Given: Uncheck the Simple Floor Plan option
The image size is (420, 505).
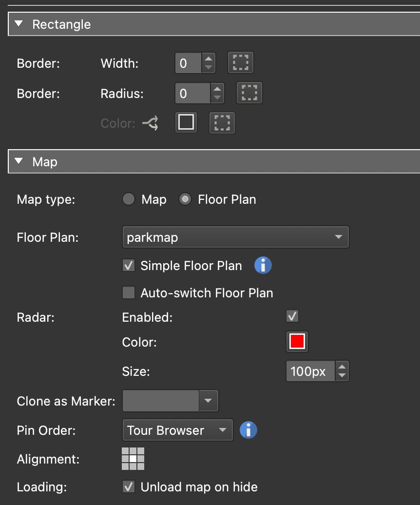Looking at the screenshot, I should [x=129, y=265].
